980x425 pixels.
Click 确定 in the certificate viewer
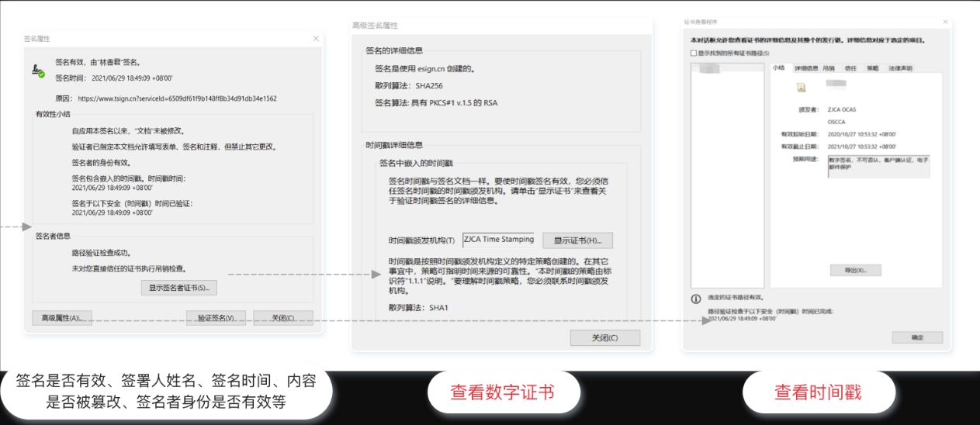coord(917,337)
